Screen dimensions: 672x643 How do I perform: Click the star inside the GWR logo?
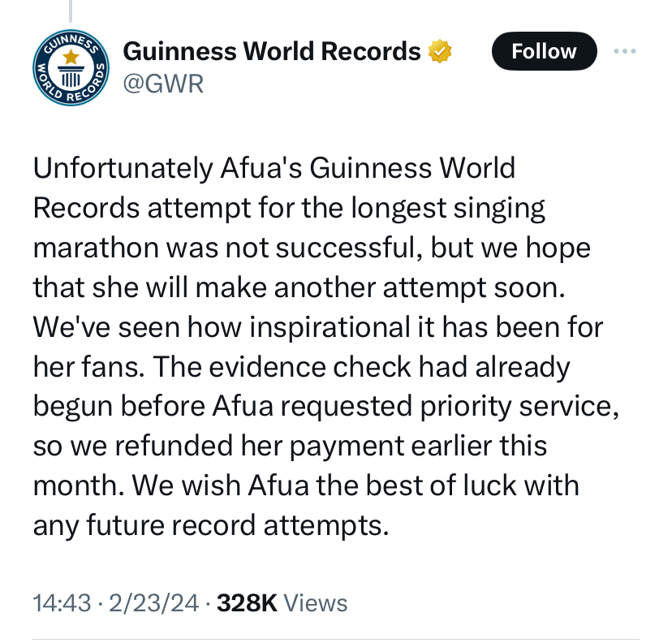pos(71,55)
